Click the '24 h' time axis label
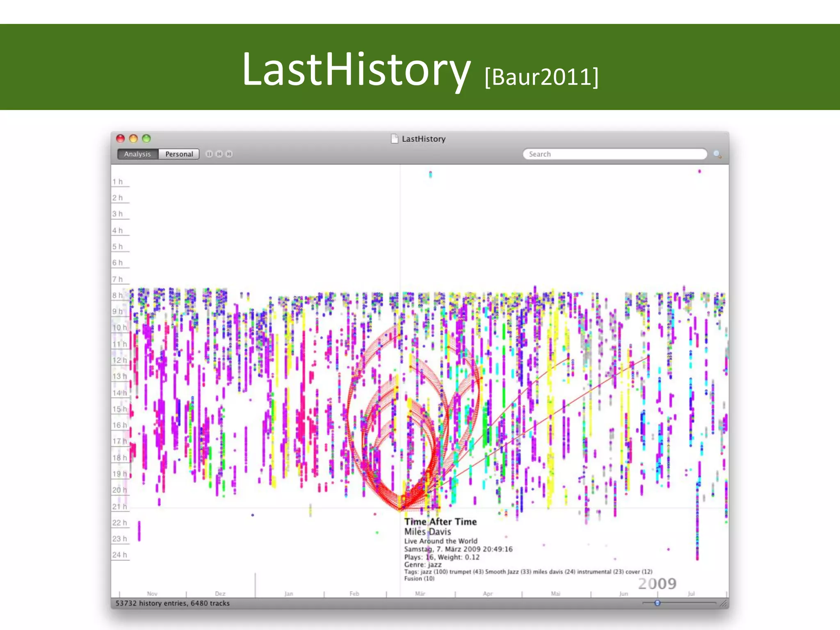 [120, 555]
